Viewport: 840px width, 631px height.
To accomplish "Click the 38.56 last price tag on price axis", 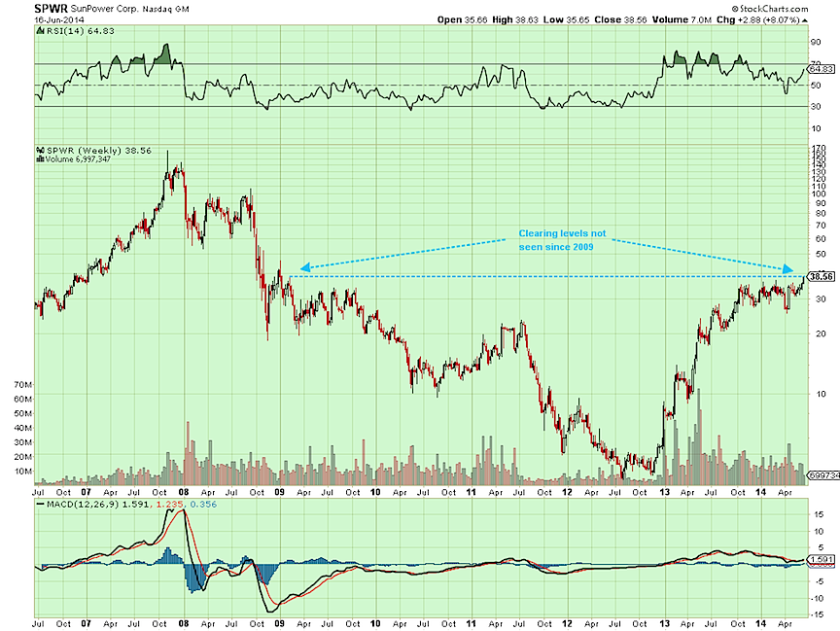I will [822, 276].
